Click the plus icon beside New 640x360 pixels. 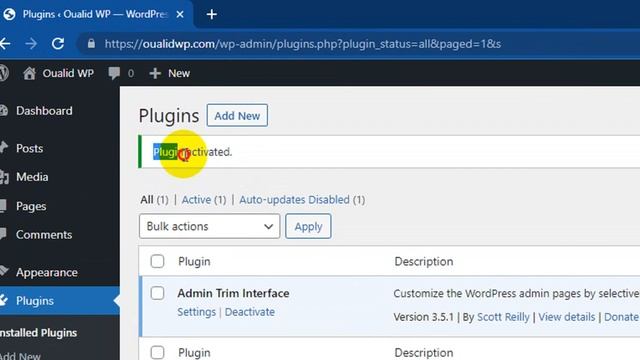(155, 73)
